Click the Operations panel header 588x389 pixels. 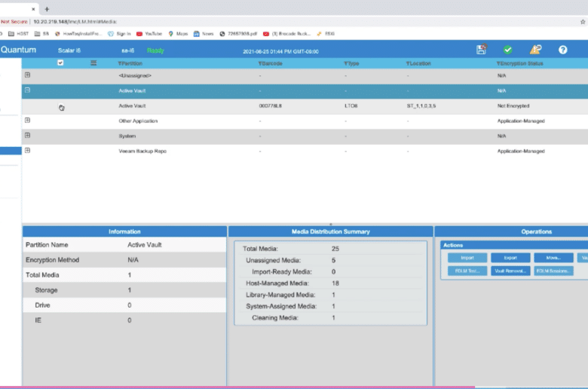tap(536, 231)
